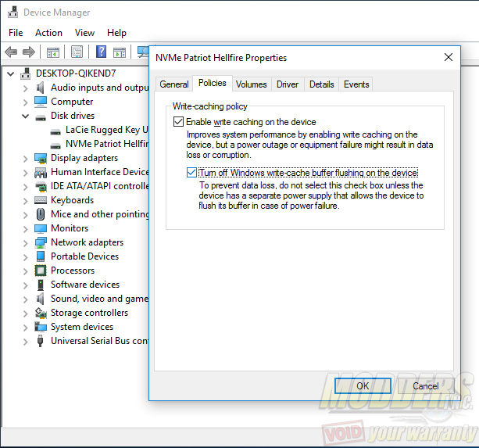Select the Software devices tree row
Screen dimensions: 479x448
(x=77, y=285)
